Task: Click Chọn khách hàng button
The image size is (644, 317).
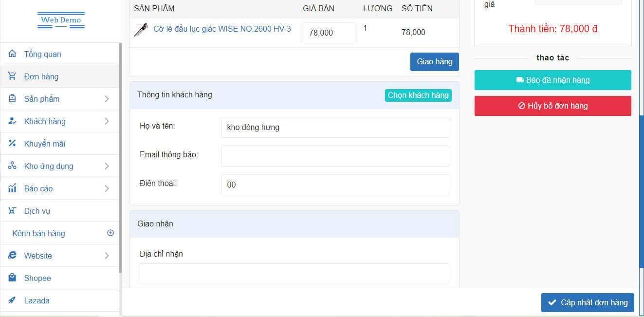Action: coord(418,95)
